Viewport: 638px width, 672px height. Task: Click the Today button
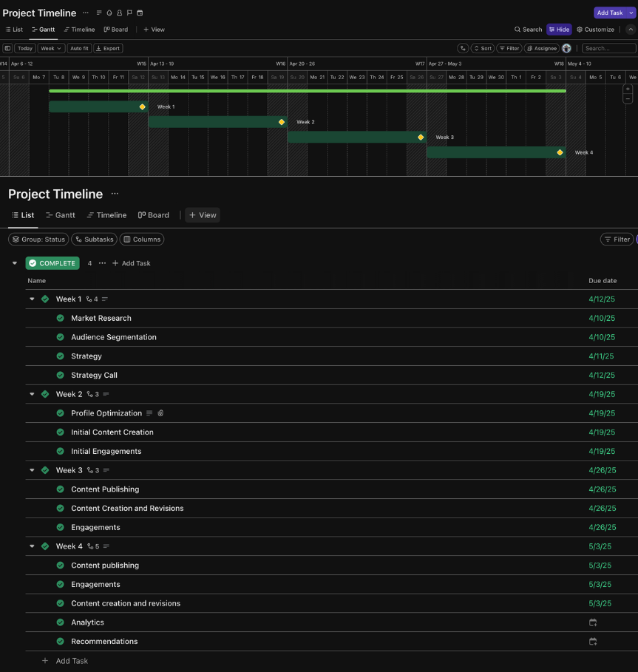click(25, 49)
